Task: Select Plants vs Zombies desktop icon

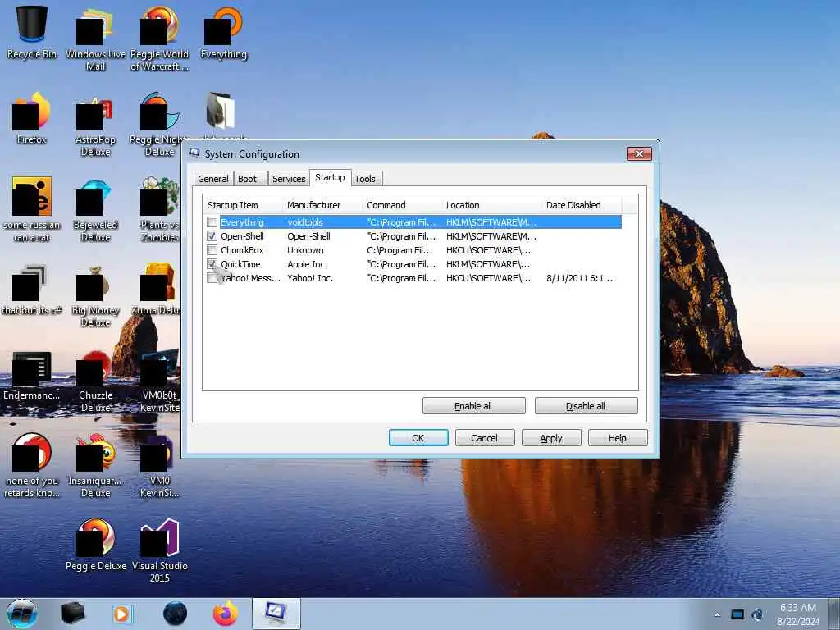Action: (160, 210)
